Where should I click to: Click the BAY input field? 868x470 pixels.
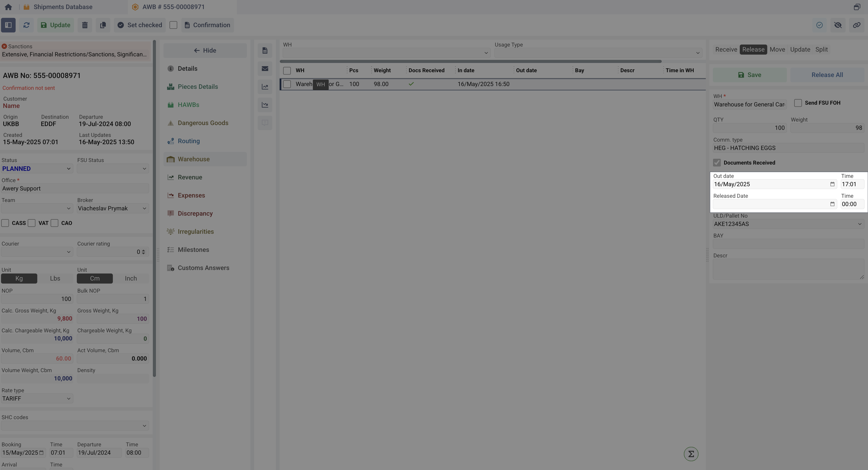click(x=788, y=244)
